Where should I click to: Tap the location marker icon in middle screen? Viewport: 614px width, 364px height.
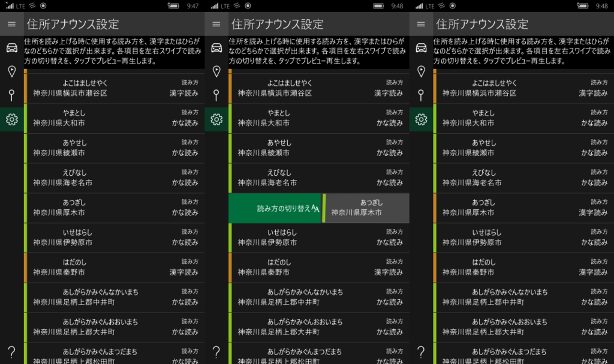[x=216, y=71]
